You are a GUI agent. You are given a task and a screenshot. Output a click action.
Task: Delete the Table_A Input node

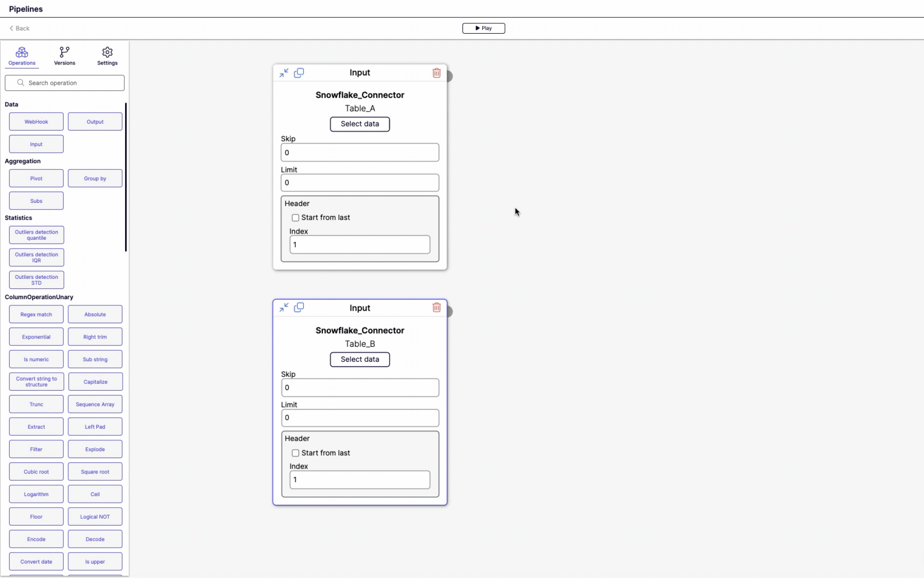click(x=436, y=73)
